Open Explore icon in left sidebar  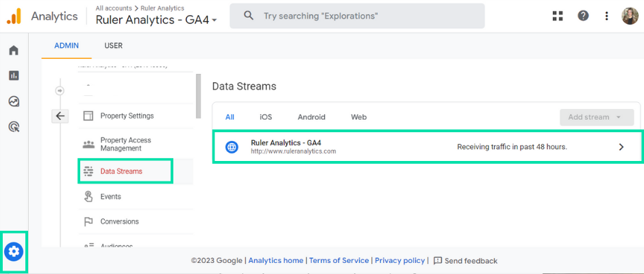(x=14, y=101)
